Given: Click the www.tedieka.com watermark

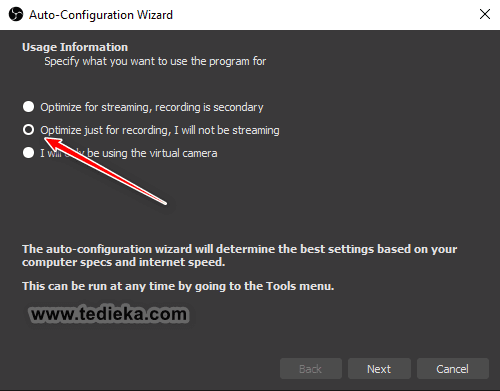Looking at the screenshot, I should 109,314.
